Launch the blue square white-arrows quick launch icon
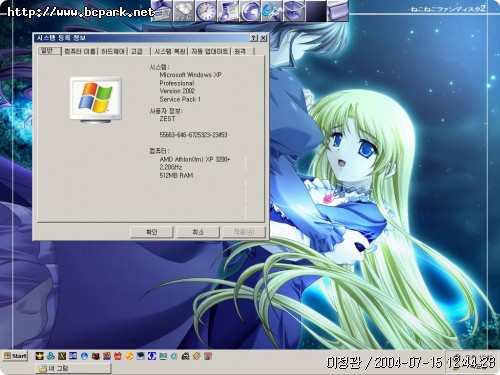The height and width of the screenshot is (375, 500). [152, 356]
